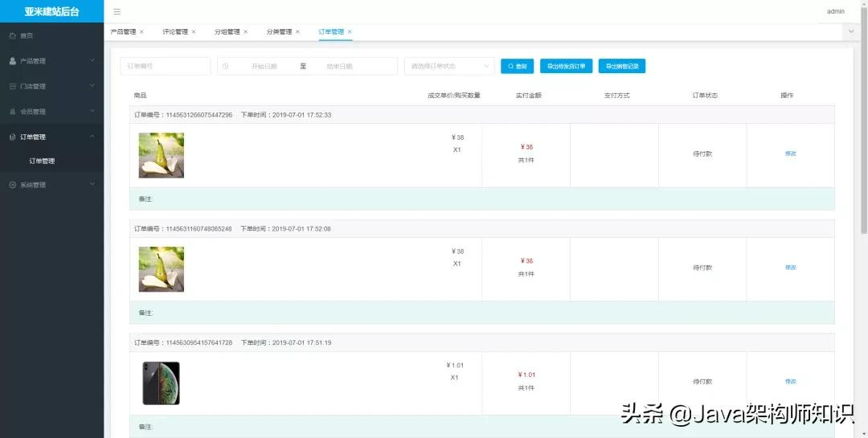Click the 导出待发货订单 export button
This screenshot has height=438, width=868.
point(567,66)
